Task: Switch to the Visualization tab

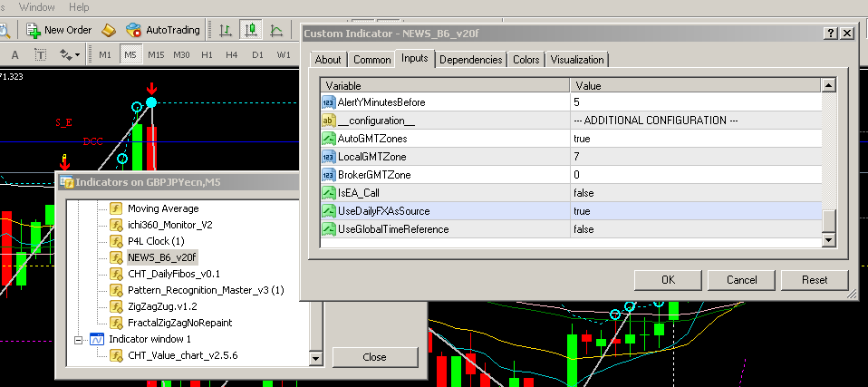Action: click(x=577, y=60)
